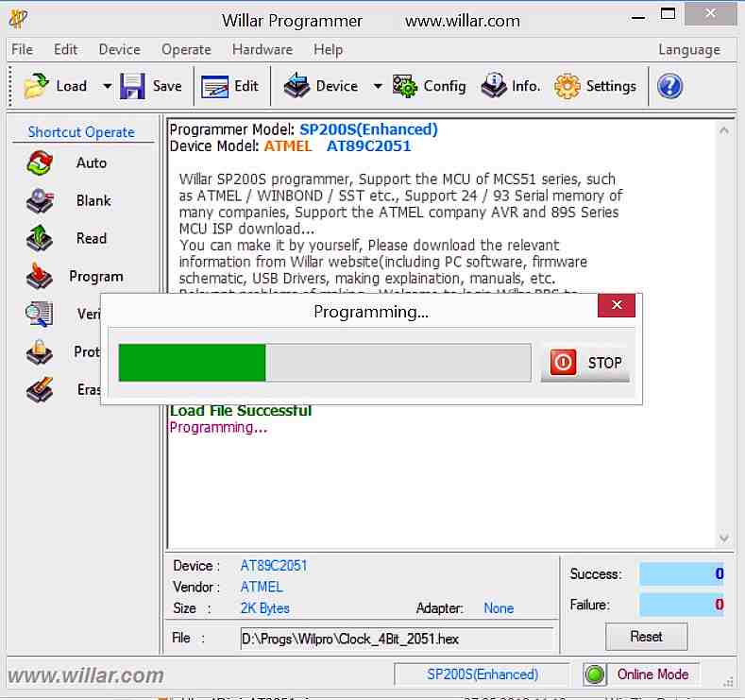Open the Edit buffer toolbar icon

point(214,87)
